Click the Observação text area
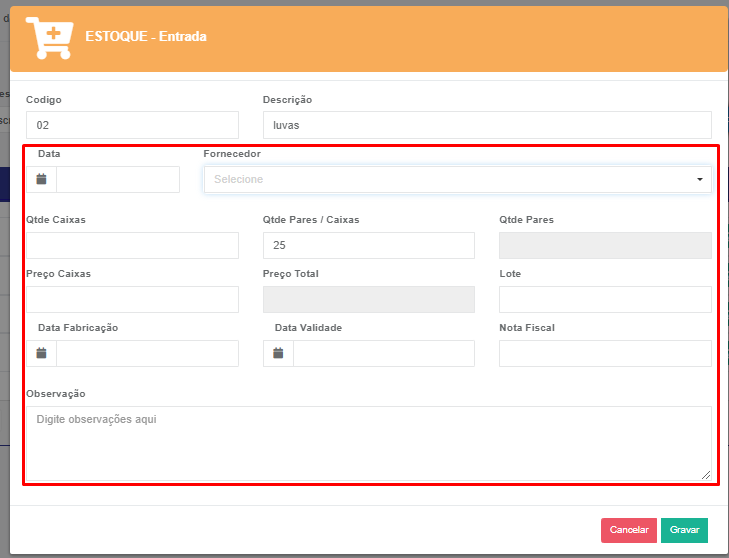729x558 pixels. pos(368,443)
